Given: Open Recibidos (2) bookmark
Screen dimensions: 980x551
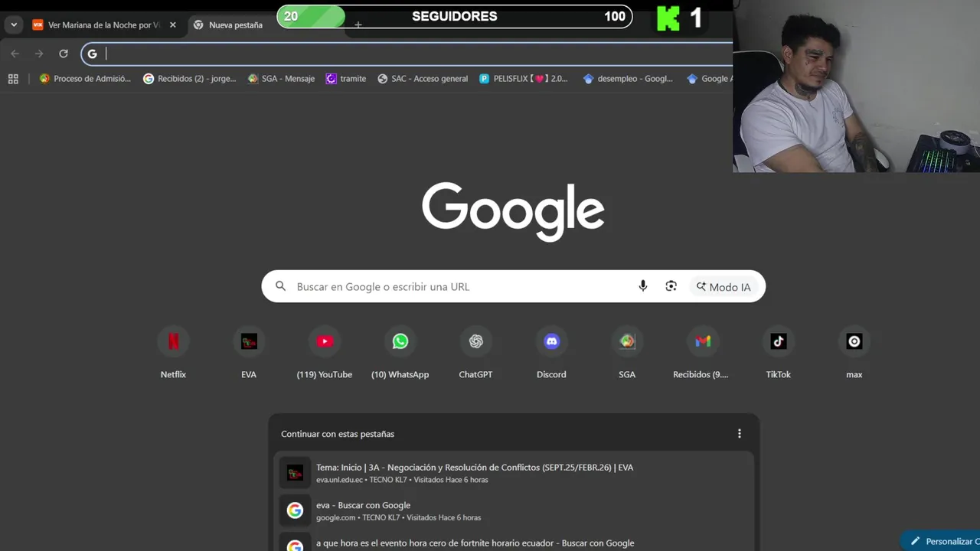Looking at the screenshot, I should point(190,78).
